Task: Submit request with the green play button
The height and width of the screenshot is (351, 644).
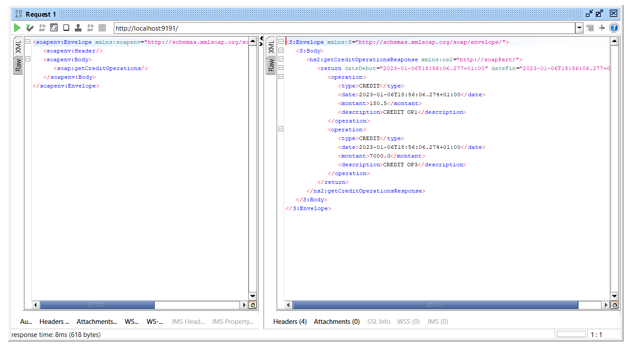Action: (17, 28)
